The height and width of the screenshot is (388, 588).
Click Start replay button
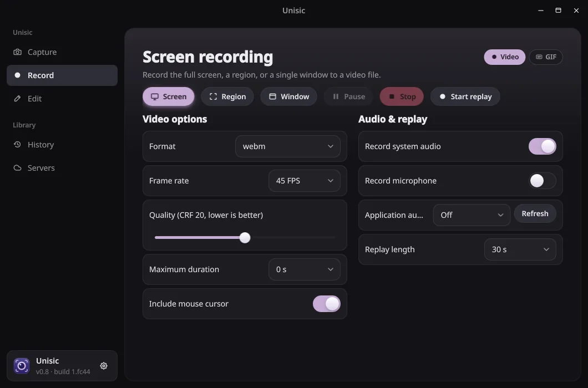(x=465, y=96)
